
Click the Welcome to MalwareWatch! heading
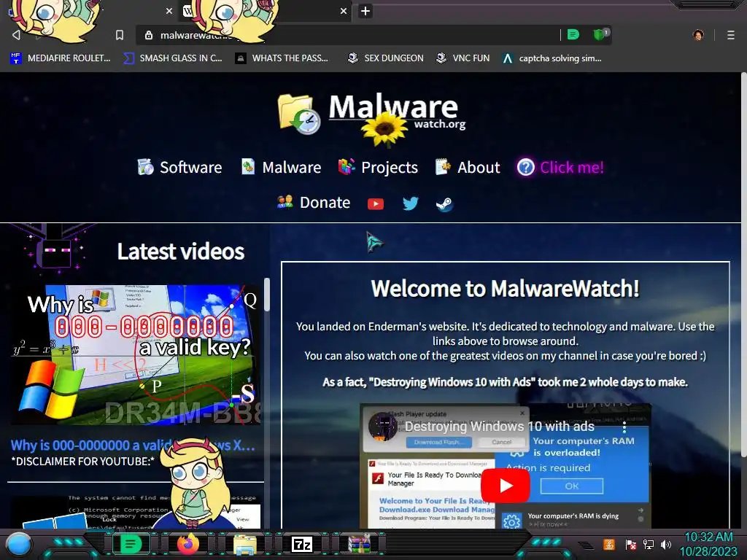coord(505,288)
